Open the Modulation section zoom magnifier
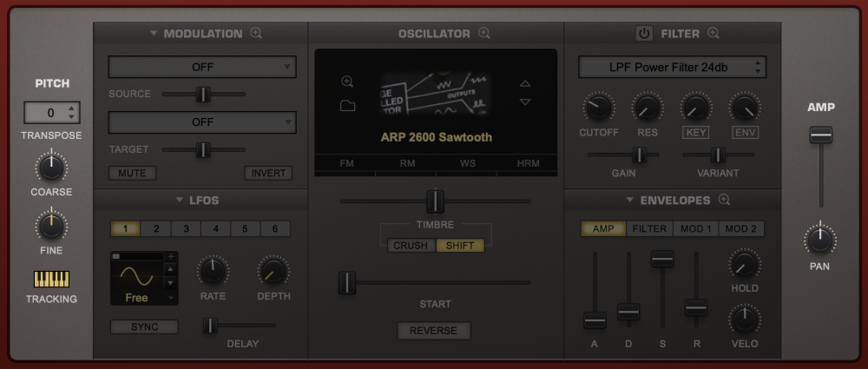Screen dimensions: 868x369 (256, 33)
